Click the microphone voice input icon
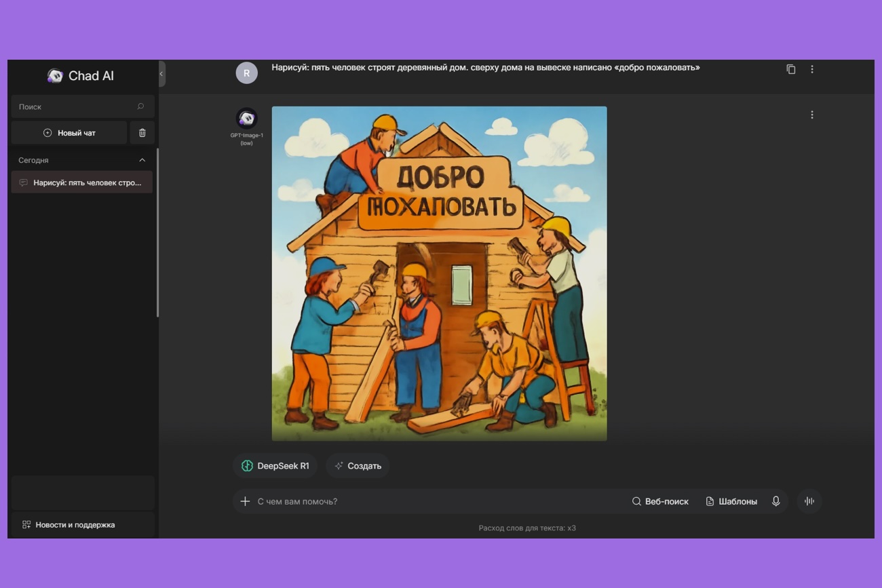The height and width of the screenshot is (588, 882). [775, 501]
